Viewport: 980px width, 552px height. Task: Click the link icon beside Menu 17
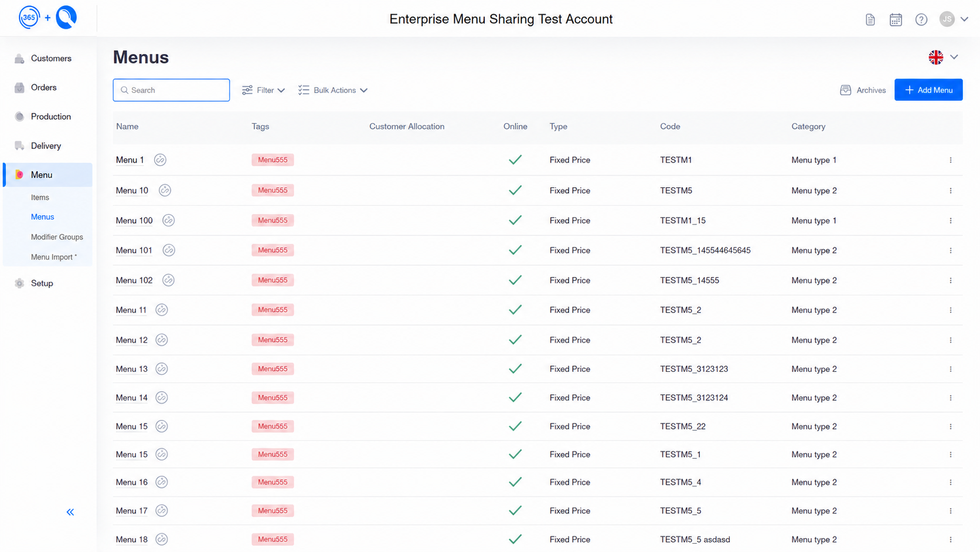(x=162, y=510)
